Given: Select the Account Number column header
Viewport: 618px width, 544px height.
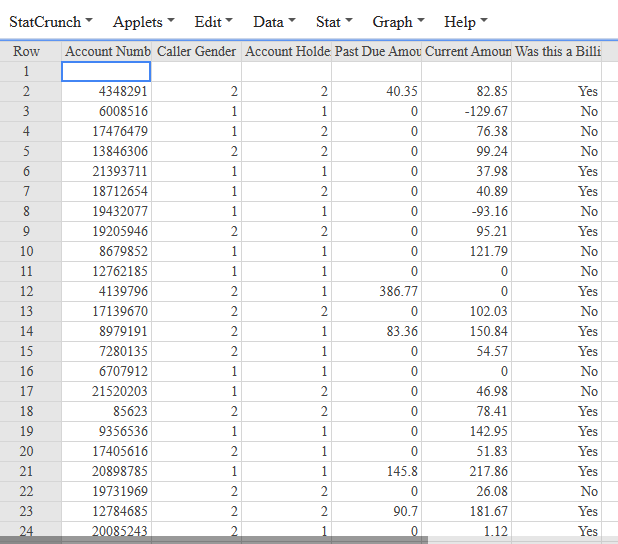Looking at the screenshot, I should point(106,51).
